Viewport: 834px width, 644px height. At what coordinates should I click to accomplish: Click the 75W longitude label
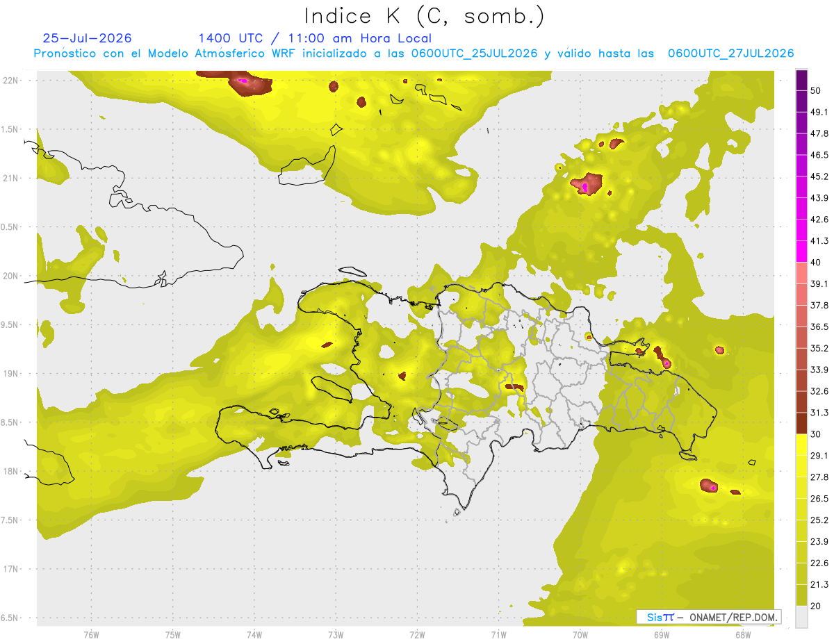[173, 634]
